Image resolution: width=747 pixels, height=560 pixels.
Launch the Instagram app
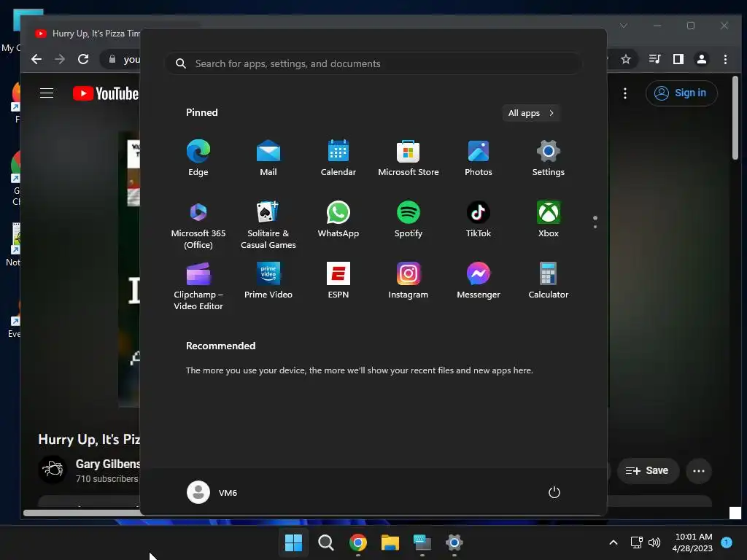409,281
